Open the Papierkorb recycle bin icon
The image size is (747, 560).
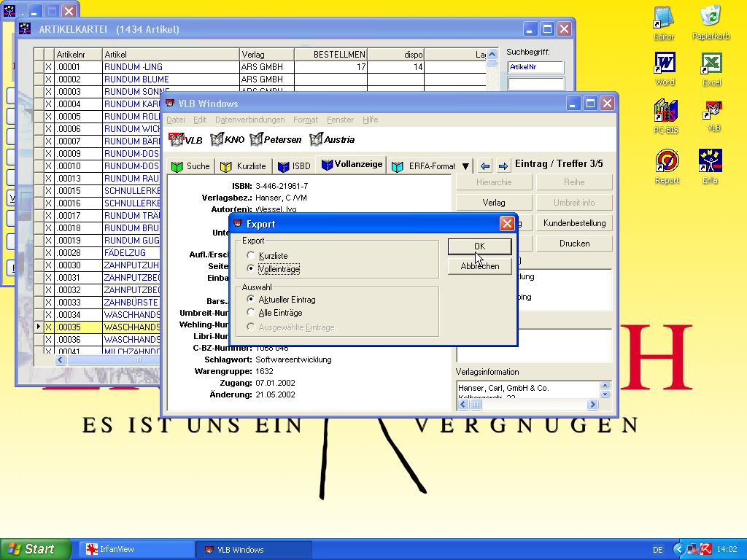click(711, 22)
